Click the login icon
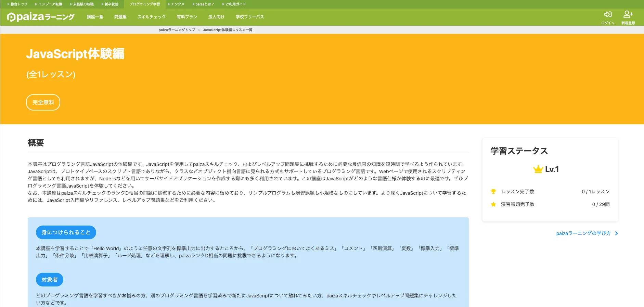The height and width of the screenshot is (307, 644). [608, 14]
